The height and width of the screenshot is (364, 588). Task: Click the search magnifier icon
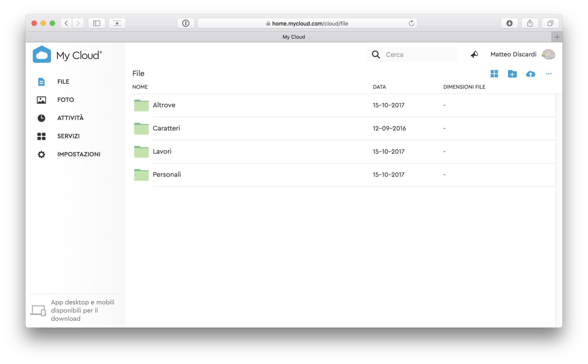pos(376,55)
